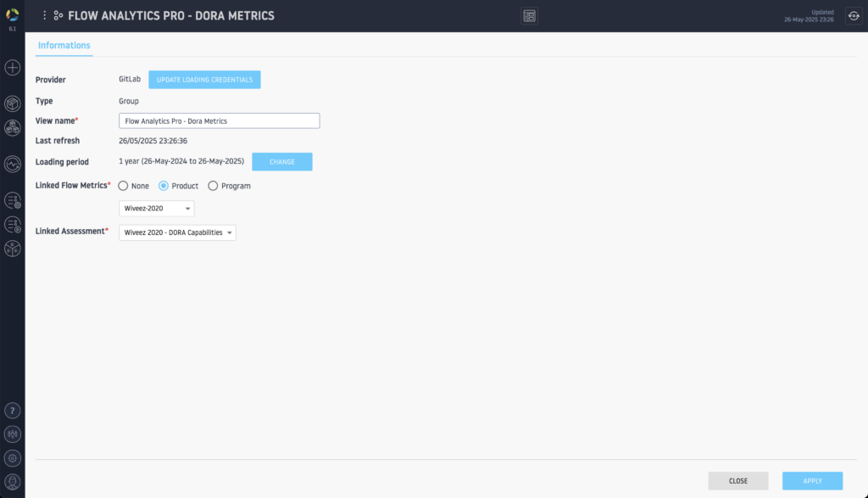
Task: Click the help question mark icon
Action: coord(13,411)
